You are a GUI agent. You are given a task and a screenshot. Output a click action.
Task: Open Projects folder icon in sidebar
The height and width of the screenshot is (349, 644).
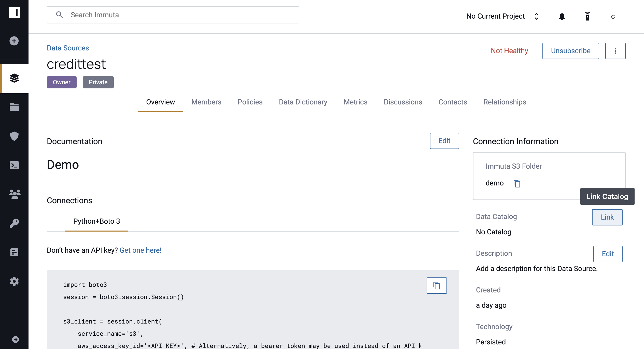point(14,107)
